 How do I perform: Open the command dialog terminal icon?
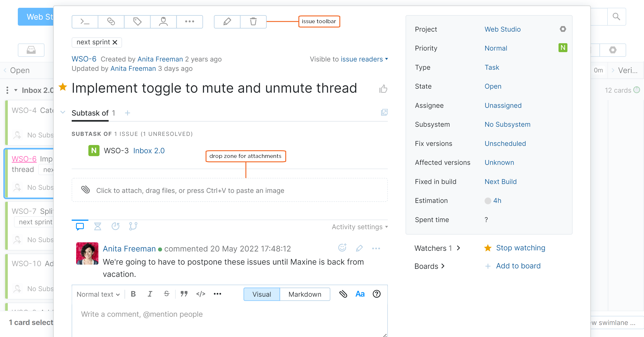(x=85, y=22)
